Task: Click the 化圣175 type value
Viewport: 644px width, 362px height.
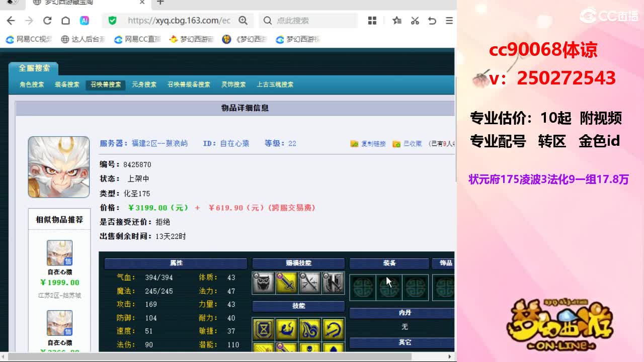Action: (137, 194)
